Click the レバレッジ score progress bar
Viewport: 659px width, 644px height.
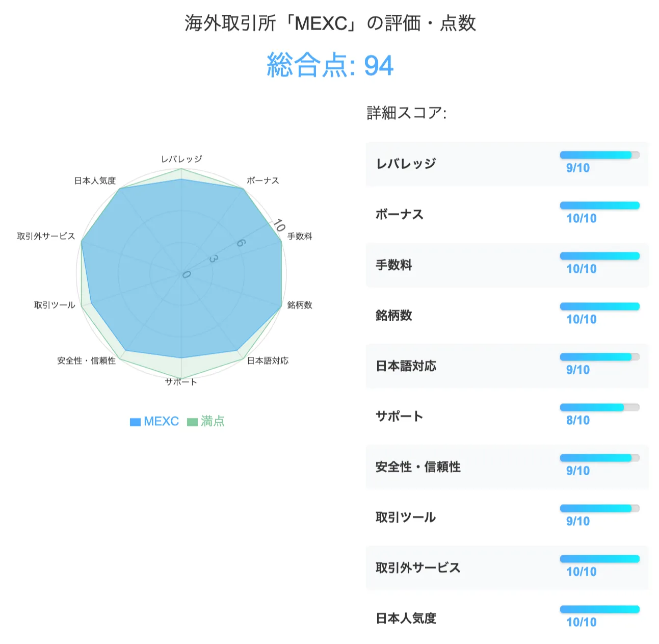click(x=599, y=155)
